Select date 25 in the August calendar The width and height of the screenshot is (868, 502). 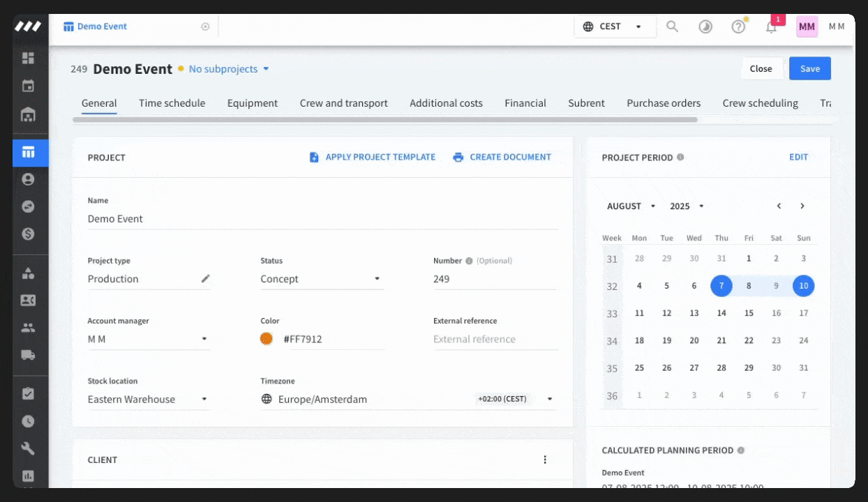pos(639,367)
